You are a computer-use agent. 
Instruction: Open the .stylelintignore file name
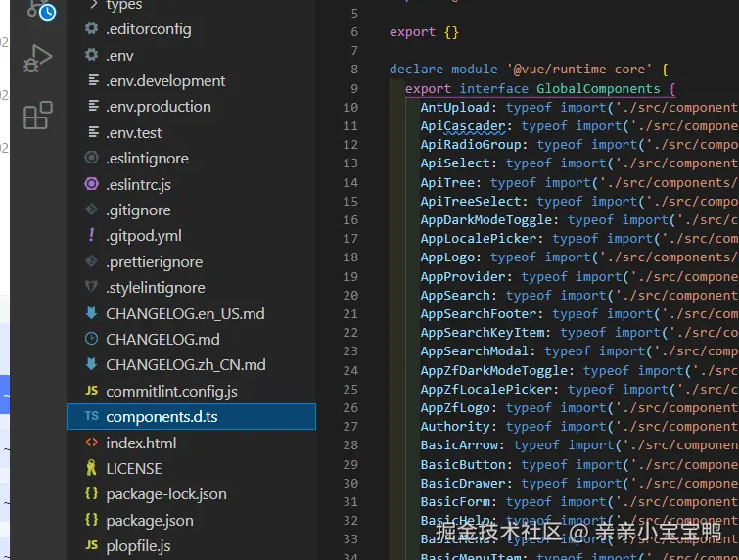coord(155,288)
